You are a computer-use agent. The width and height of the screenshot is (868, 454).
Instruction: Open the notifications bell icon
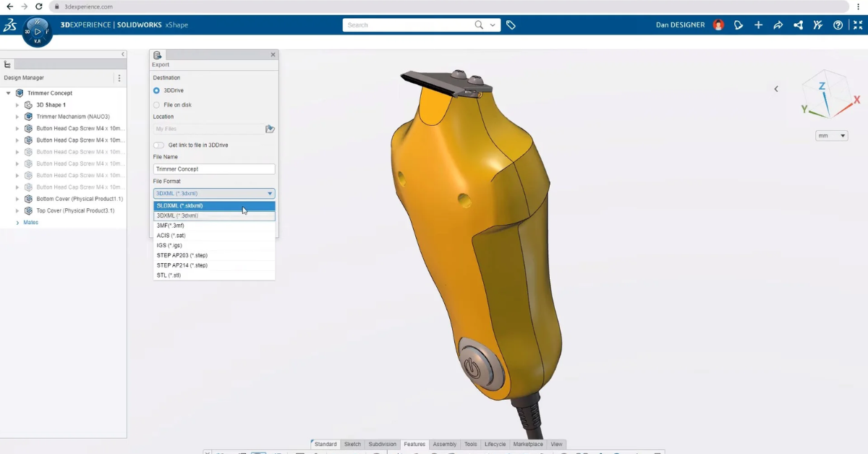[739, 25]
